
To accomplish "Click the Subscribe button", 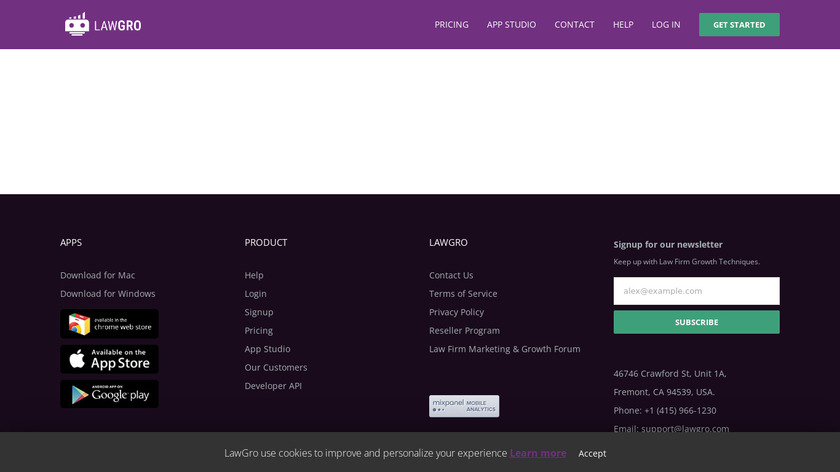I will tap(696, 322).
